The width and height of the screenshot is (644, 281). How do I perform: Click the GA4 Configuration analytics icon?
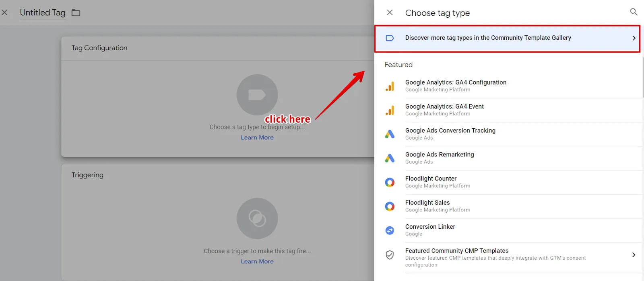point(390,86)
